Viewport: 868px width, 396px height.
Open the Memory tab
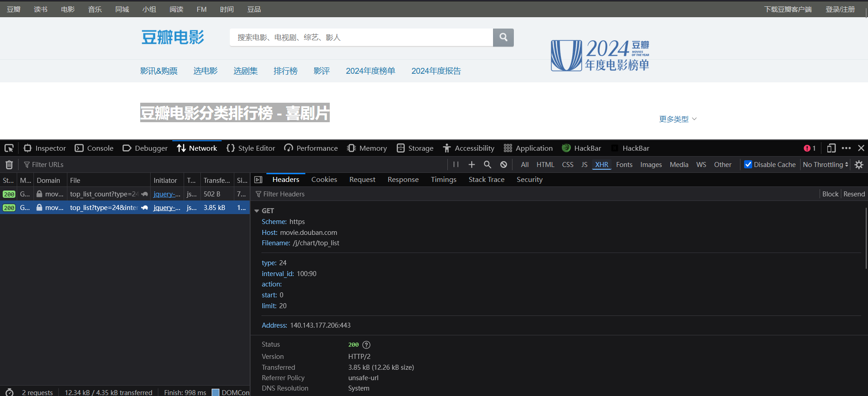tap(367, 148)
